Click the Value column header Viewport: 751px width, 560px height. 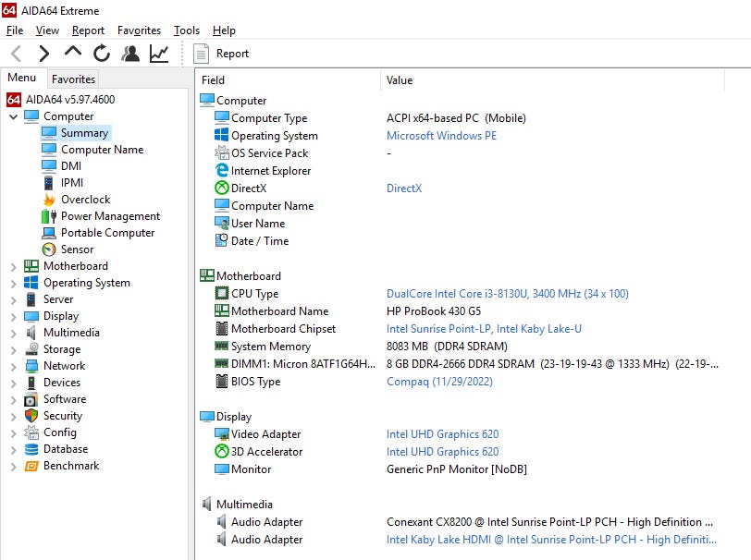point(400,80)
